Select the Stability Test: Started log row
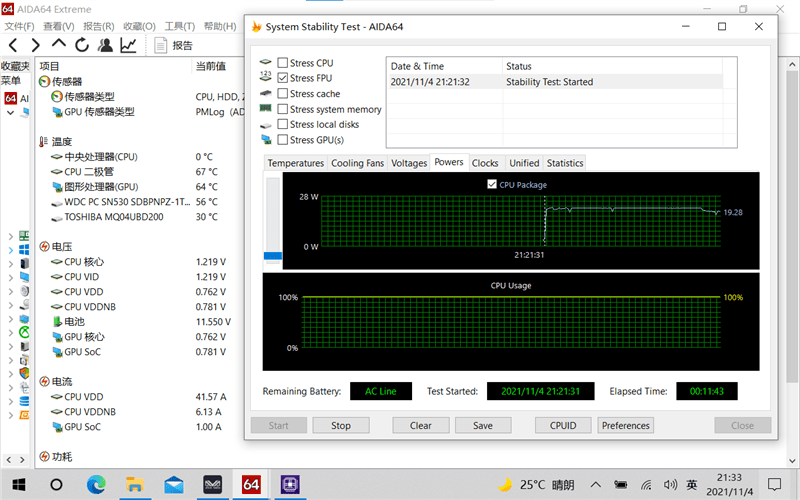 pos(555,82)
